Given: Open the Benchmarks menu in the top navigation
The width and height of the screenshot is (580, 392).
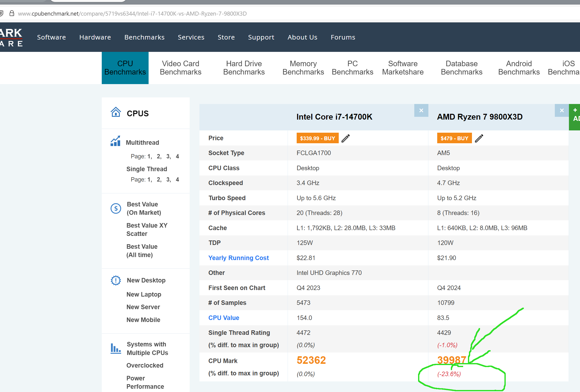Looking at the screenshot, I should pos(144,37).
